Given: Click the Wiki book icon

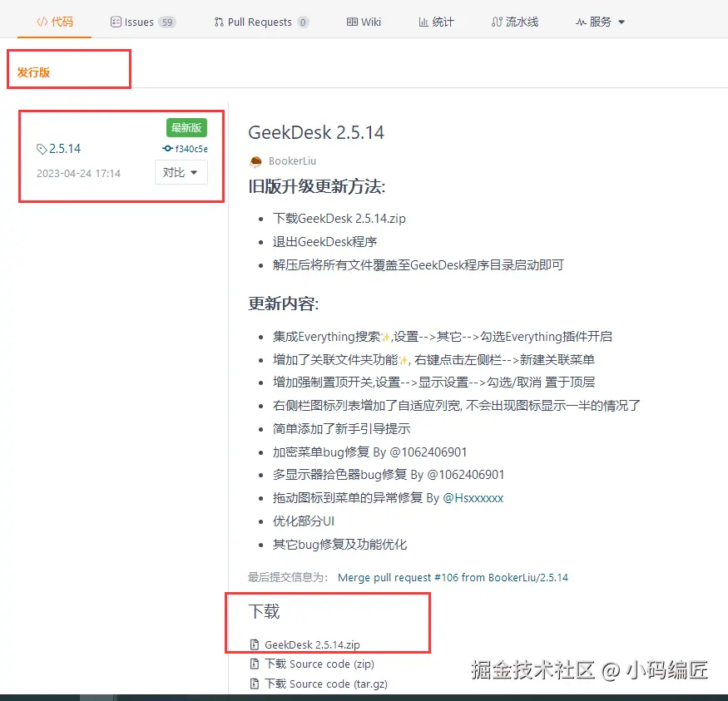Looking at the screenshot, I should coord(352,22).
